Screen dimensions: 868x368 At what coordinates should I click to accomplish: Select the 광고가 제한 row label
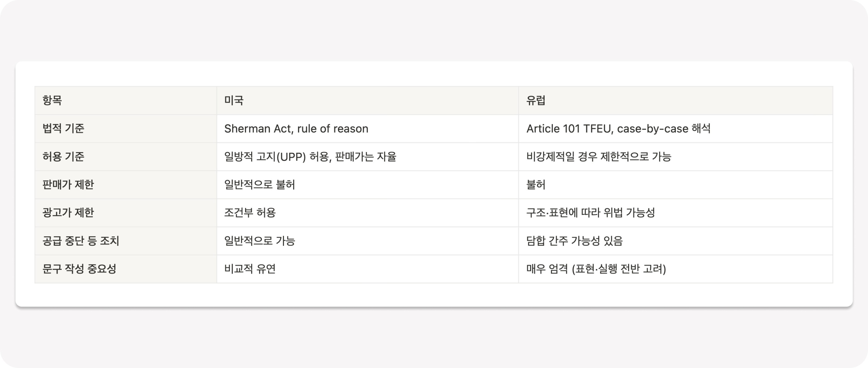pos(126,213)
